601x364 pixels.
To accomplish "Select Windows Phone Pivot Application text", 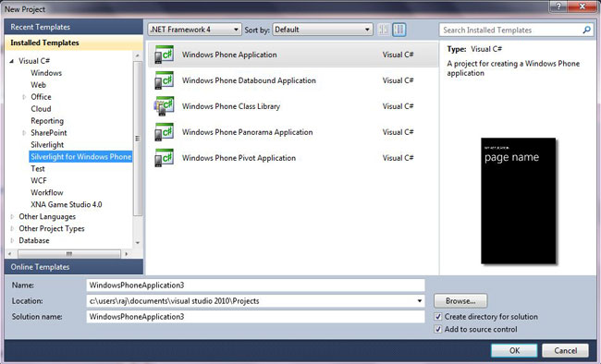I will pyautogui.click(x=239, y=158).
